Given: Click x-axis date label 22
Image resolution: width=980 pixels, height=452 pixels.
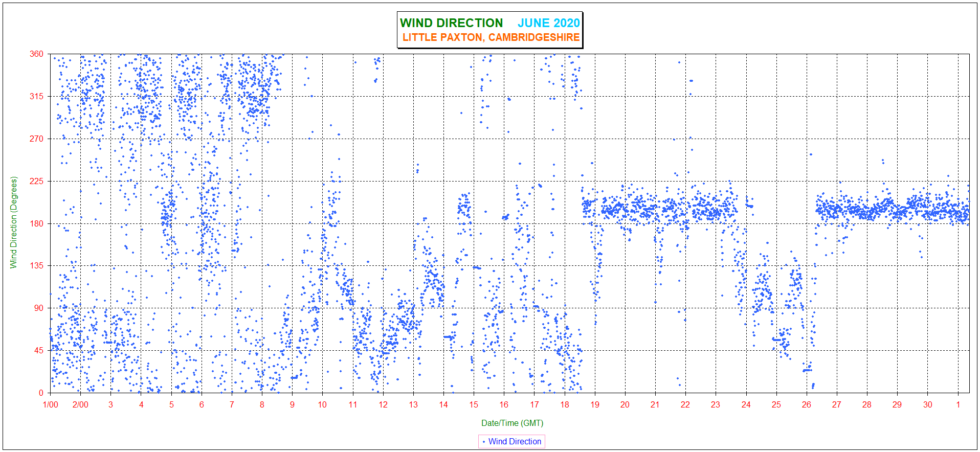Looking at the screenshot, I should click(685, 404).
